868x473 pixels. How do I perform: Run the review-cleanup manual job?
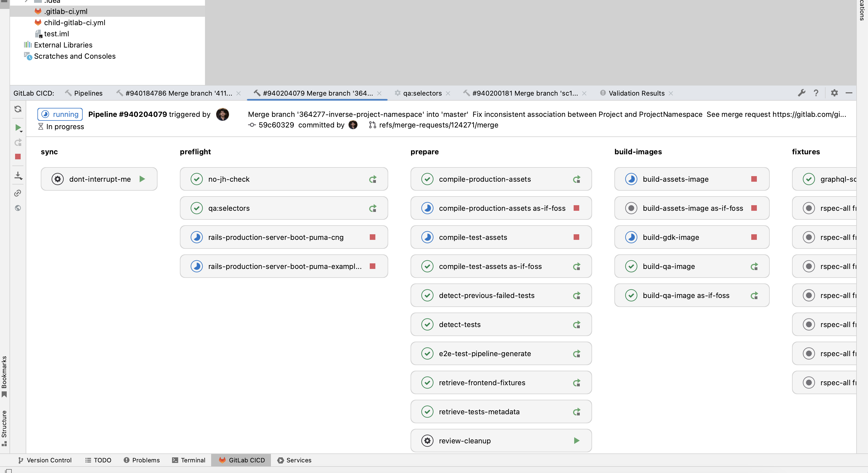[x=576, y=440]
